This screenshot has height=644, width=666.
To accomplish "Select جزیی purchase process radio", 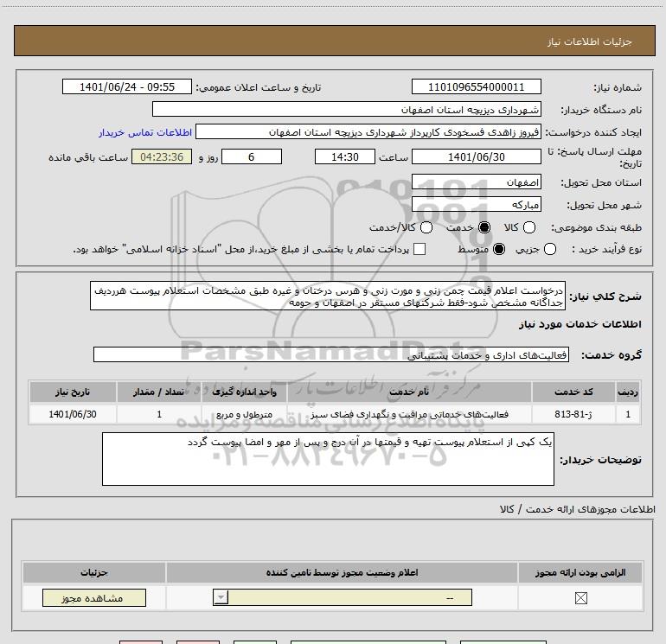I will pos(549,249).
